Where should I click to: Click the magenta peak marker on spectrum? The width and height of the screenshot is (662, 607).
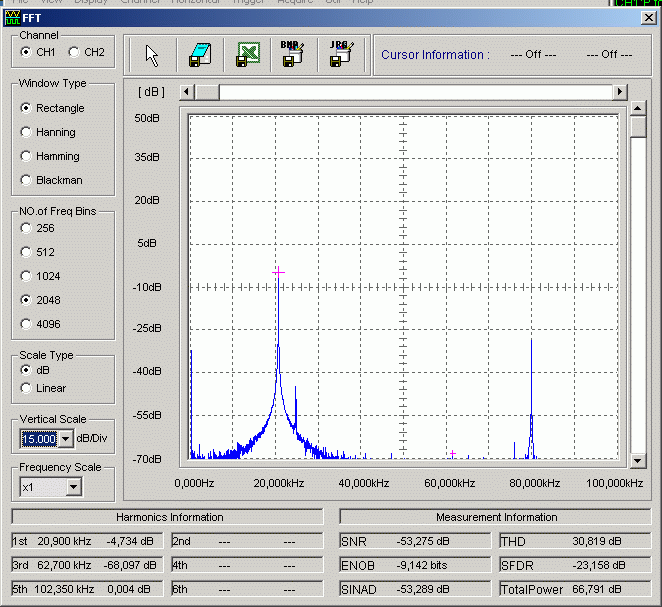[278, 271]
